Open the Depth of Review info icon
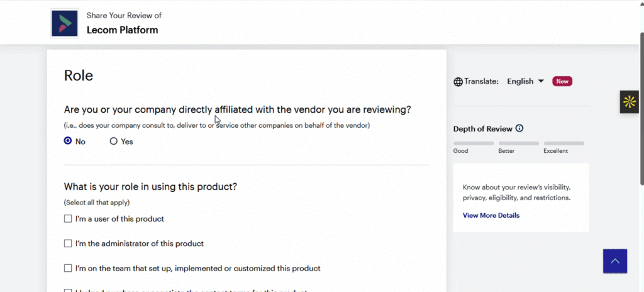This screenshot has width=644, height=292. [x=519, y=128]
